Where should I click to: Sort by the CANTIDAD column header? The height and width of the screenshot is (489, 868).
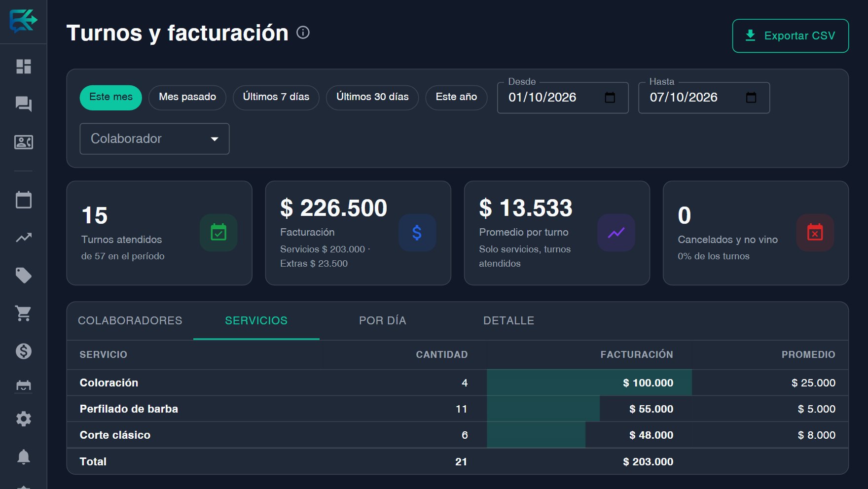pos(442,354)
